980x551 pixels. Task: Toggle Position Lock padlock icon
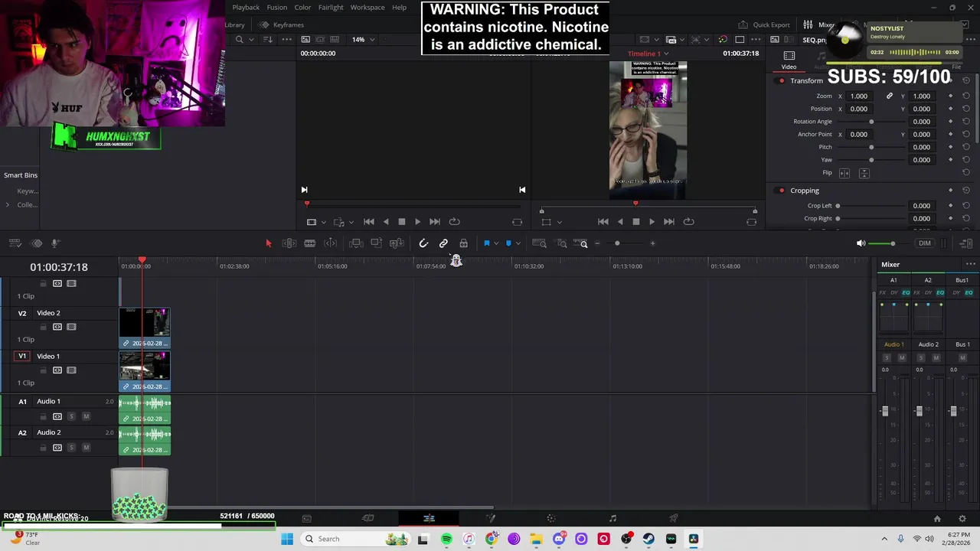click(463, 243)
